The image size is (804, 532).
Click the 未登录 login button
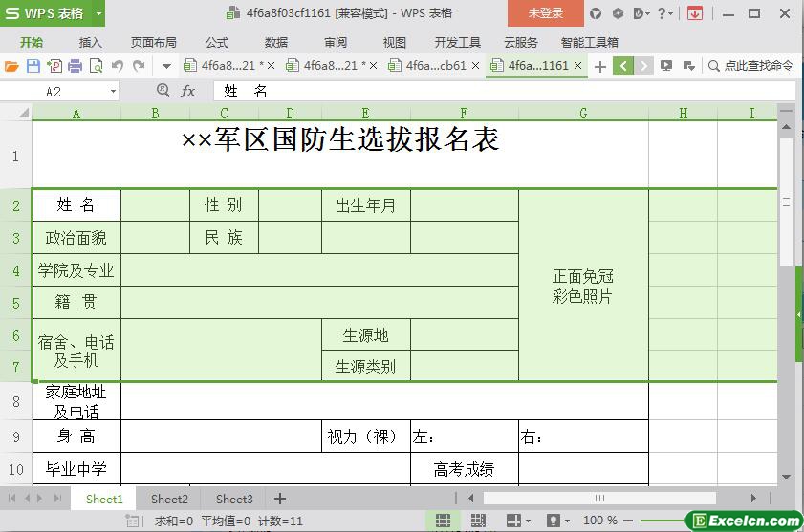click(546, 13)
